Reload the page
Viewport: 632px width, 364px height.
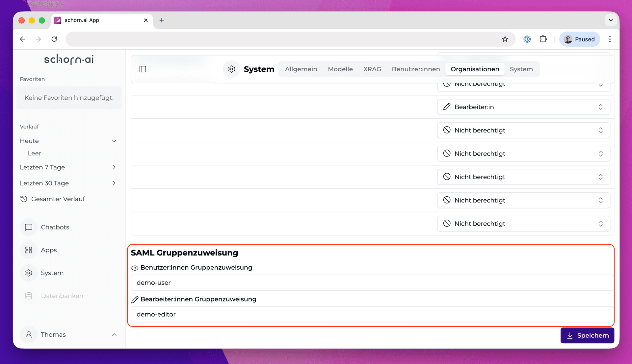click(54, 39)
